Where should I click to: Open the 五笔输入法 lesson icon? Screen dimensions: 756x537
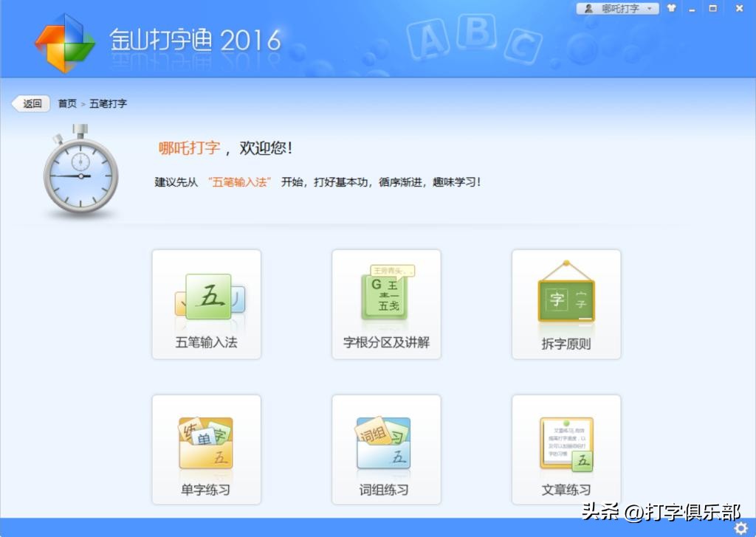(206, 295)
